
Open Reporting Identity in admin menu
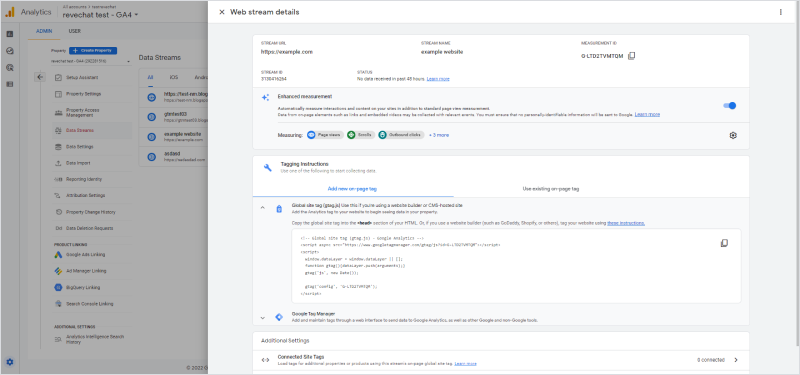91,180
